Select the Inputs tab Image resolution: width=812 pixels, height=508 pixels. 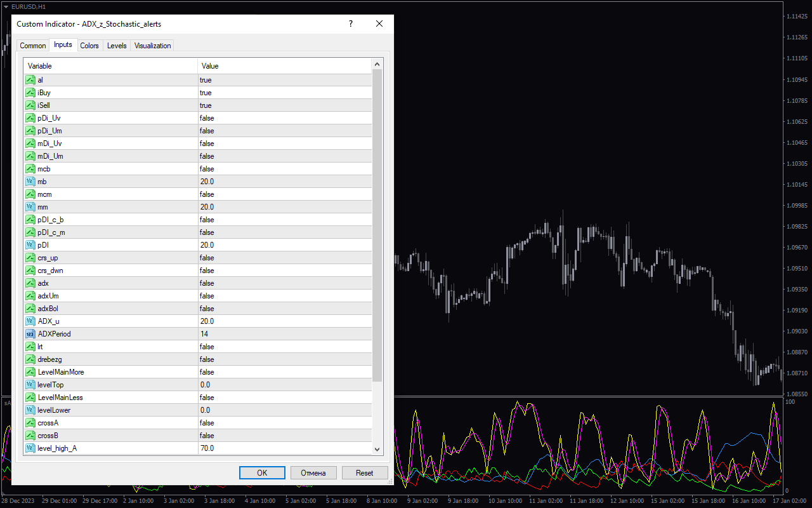point(63,44)
